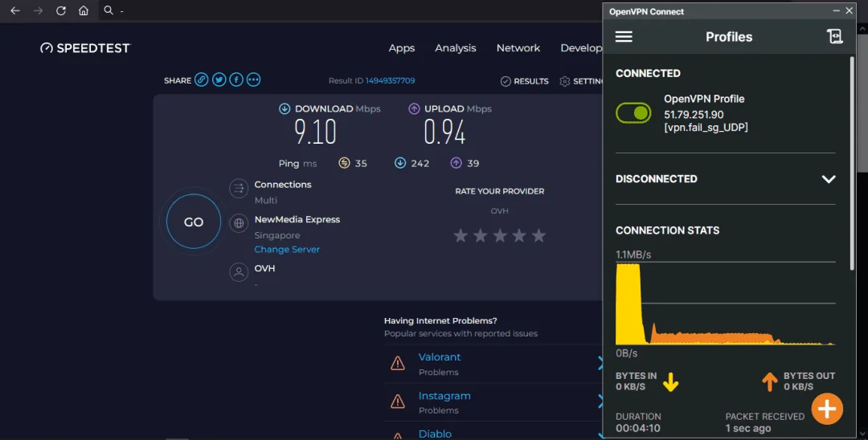Click the 51.79.251.90 IP address text
Image resolution: width=868 pixels, height=440 pixels.
694,115
